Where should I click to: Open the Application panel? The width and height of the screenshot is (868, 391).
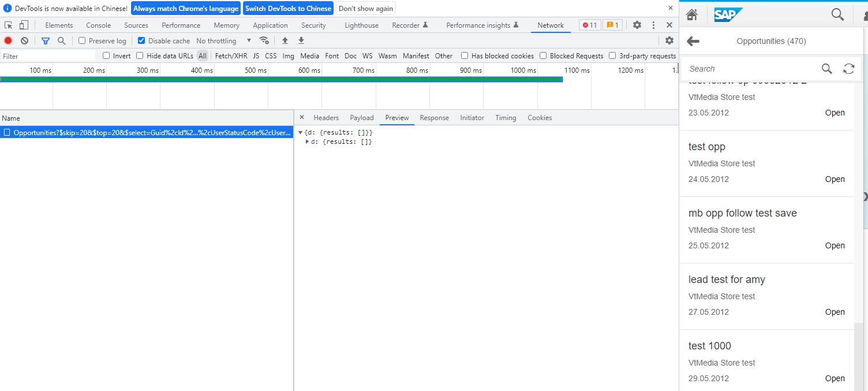point(270,25)
